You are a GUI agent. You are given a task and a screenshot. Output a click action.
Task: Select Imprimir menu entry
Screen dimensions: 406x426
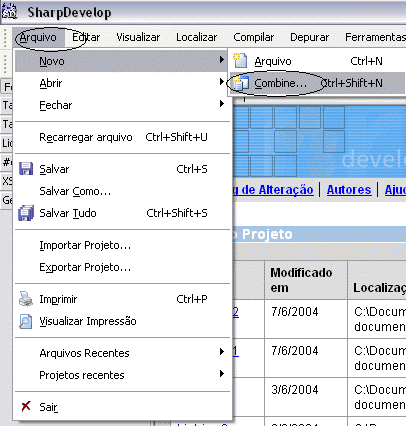click(x=121, y=299)
